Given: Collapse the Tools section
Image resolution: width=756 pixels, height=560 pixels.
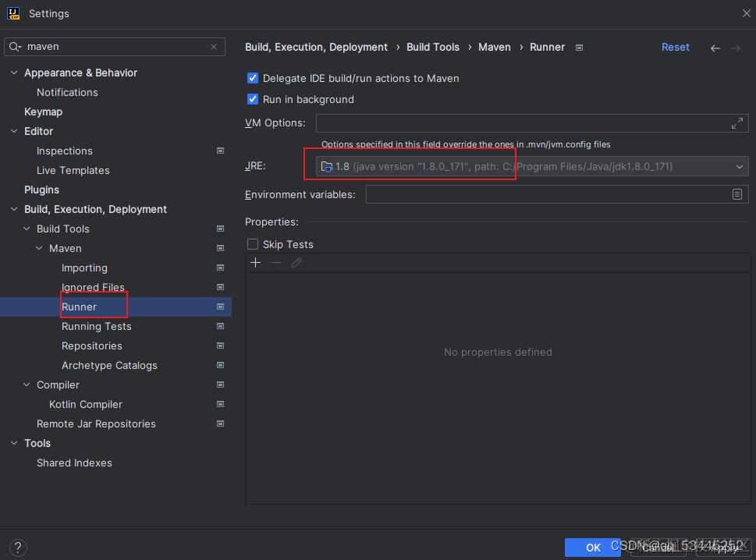Looking at the screenshot, I should [x=14, y=443].
